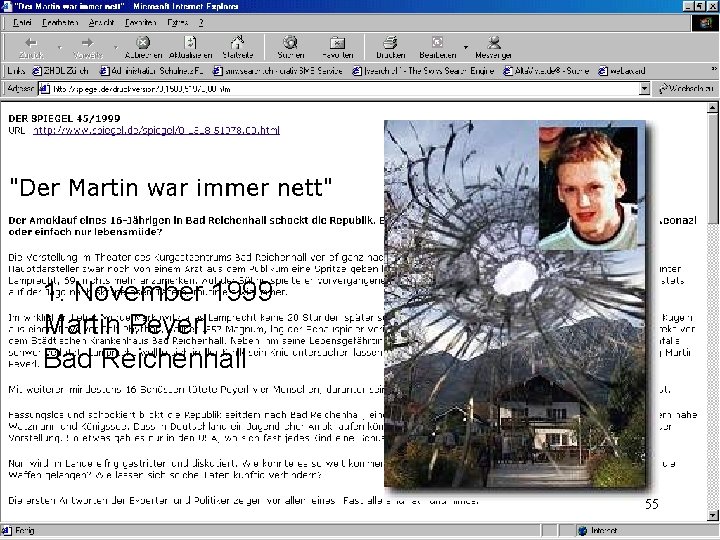Image resolution: width=720 pixels, height=540 pixels.
Task: Click the Wechseln zu button
Action: coord(686,89)
